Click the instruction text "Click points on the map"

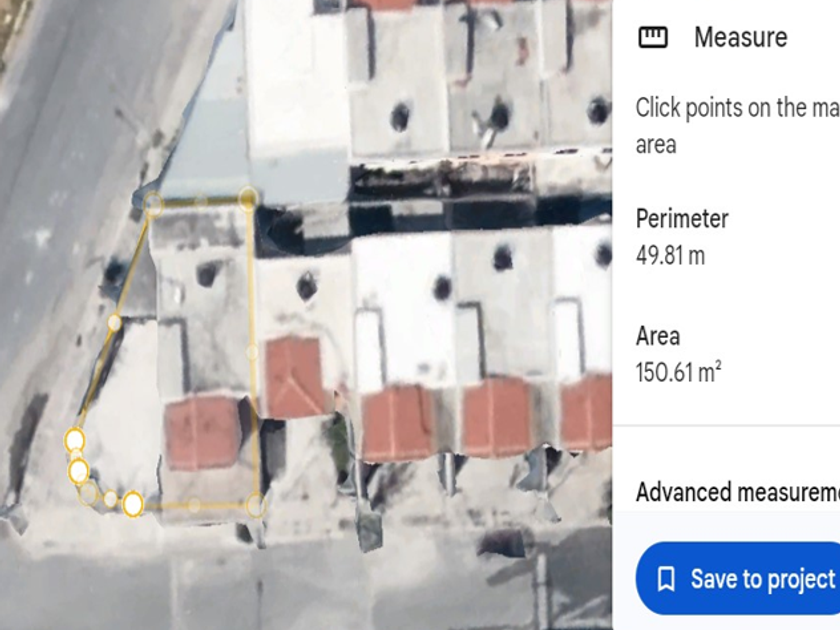(x=738, y=108)
